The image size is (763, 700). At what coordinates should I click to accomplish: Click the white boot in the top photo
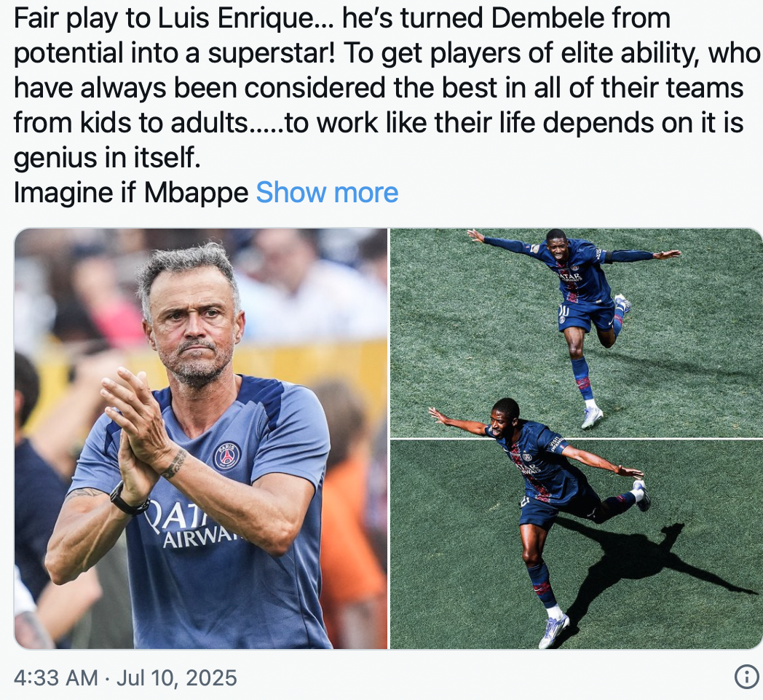pyautogui.click(x=592, y=418)
